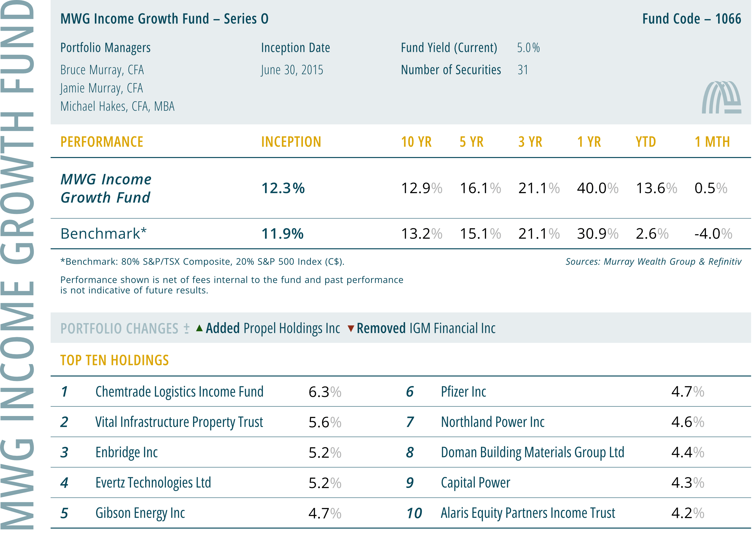Click portfolio manager Bruce Murray, CFA
Screen dimensions: 756x533
coord(102,70)
